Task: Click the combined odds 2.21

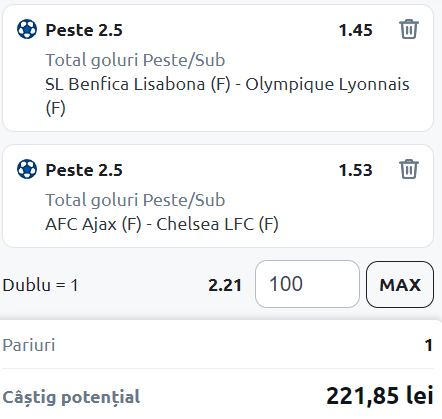Action: [225, 285]
